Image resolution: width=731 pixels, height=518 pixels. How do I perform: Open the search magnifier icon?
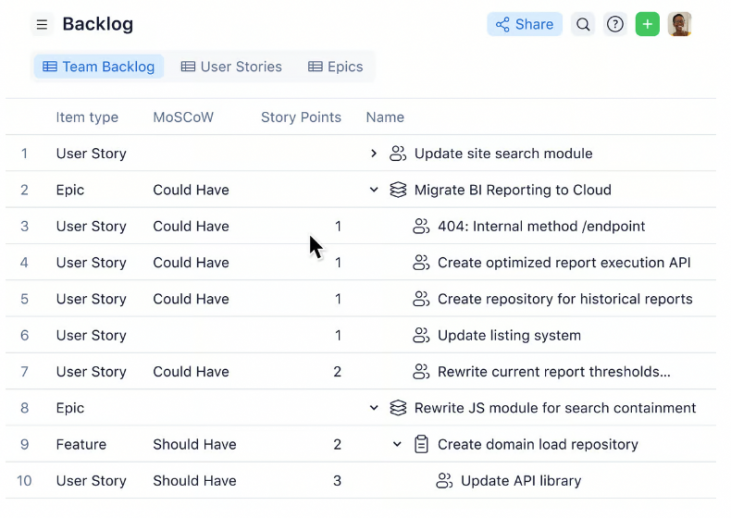pos(583,24)
